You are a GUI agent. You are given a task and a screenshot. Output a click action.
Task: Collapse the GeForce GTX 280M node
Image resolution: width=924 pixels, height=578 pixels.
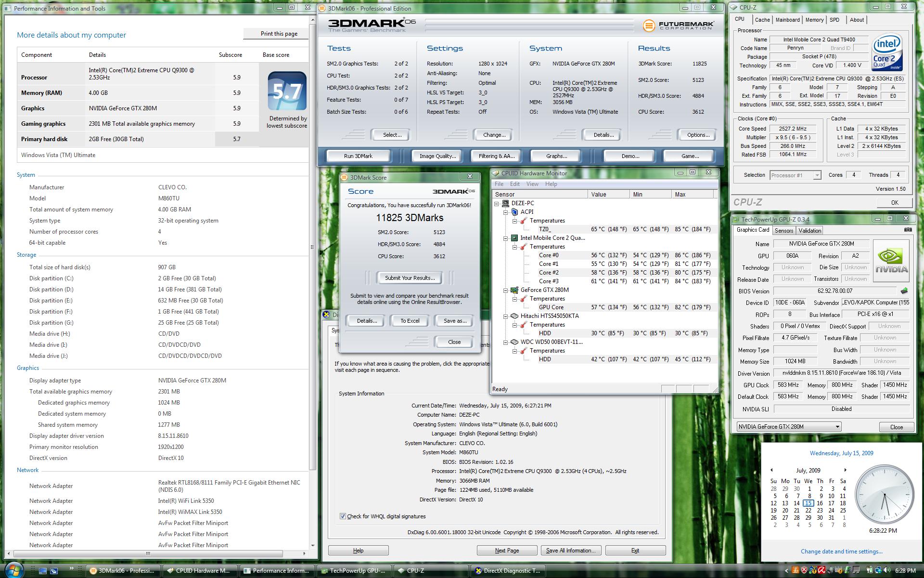(505, 290)
